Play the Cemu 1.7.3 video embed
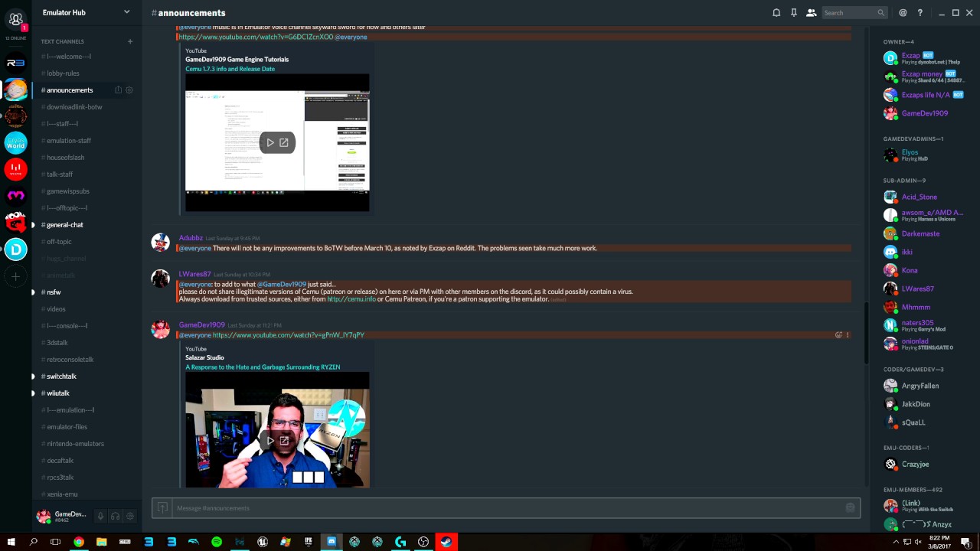980x551 pixels. tap(270, 142)
